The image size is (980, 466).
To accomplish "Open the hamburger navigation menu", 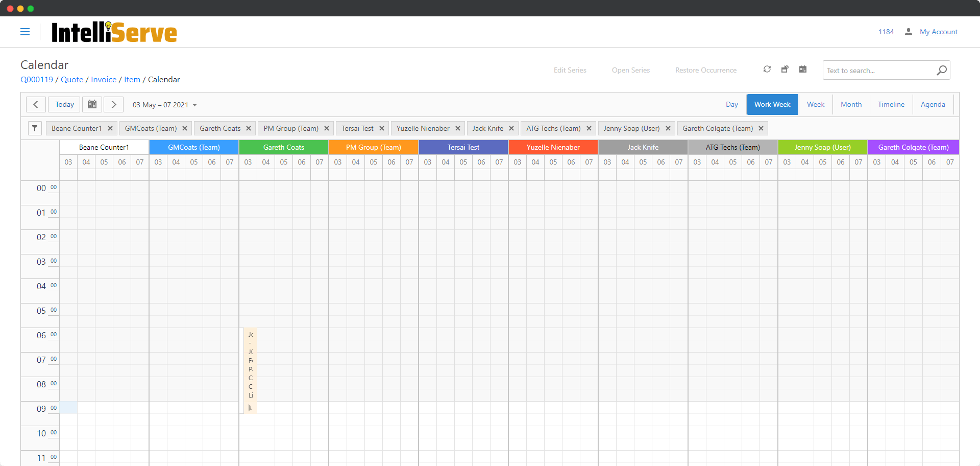I will tap(25, 32).
